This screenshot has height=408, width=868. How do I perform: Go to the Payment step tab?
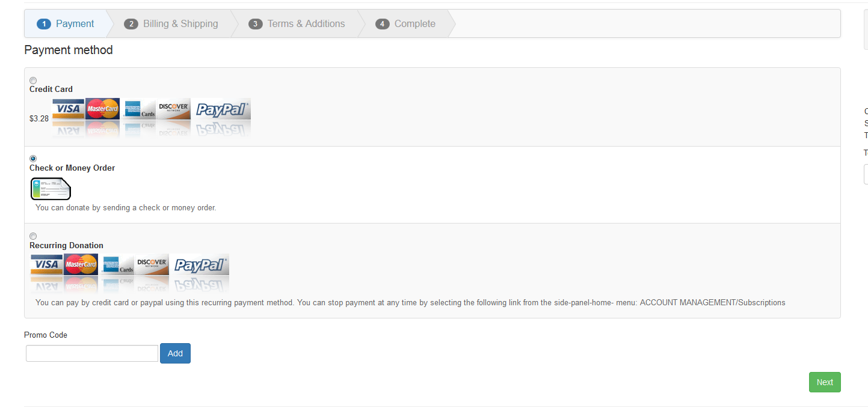(66, 24)
